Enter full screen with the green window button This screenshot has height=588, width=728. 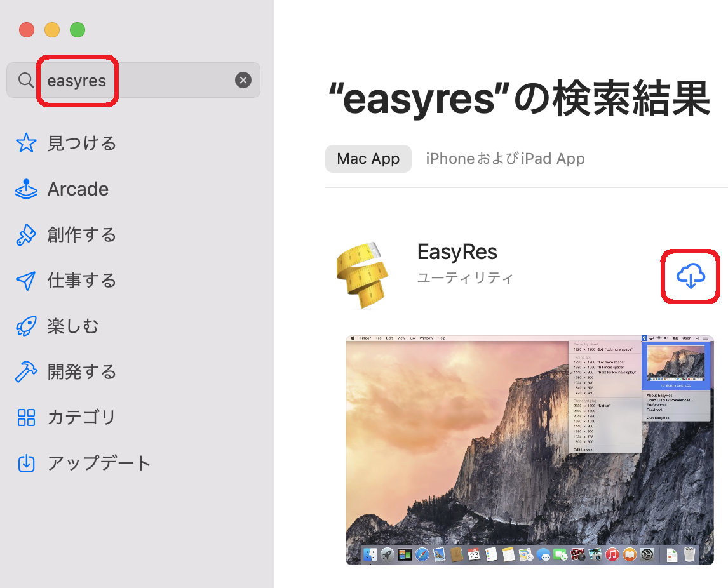(77, 30)
